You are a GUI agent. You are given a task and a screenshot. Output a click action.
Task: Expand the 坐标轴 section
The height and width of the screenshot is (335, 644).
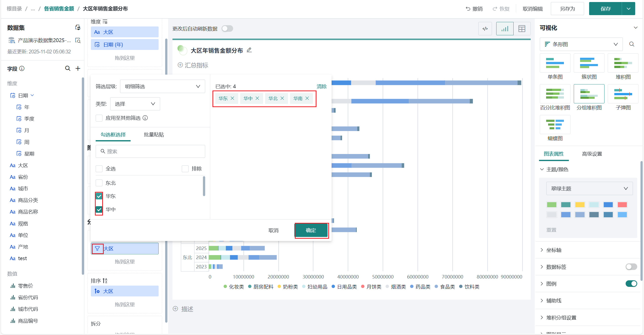554,250
